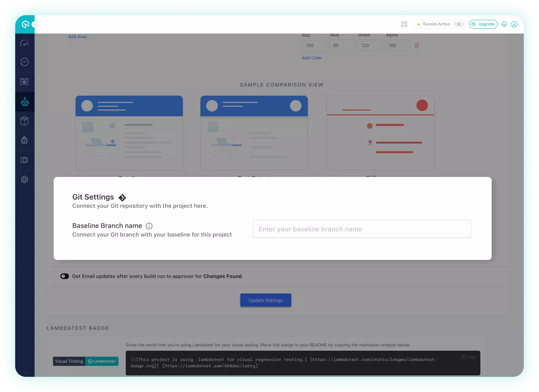The image size is (539, 392).
Task: Open the Settings gear in sidebar
Action: click(24, 179)
